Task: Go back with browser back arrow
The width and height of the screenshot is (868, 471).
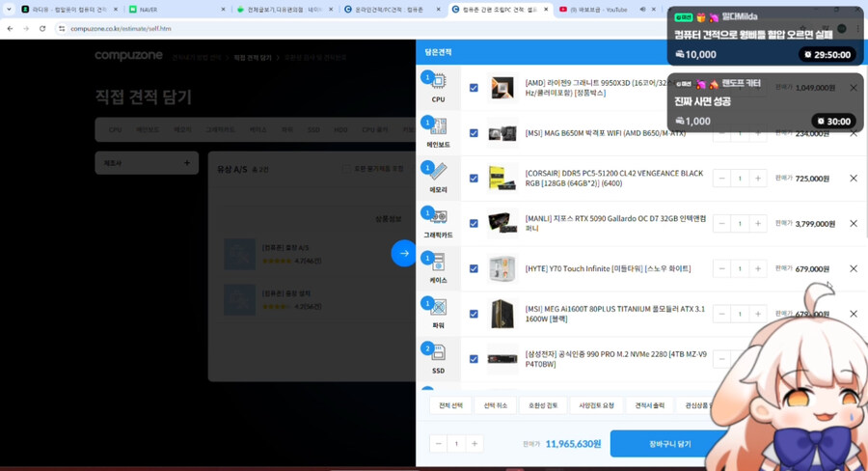Action: (x=10, y=28)
